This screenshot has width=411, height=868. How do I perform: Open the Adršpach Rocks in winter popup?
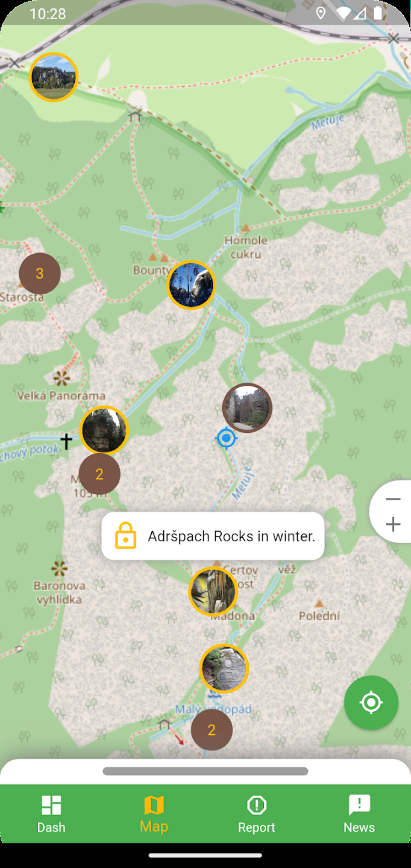coord(213,536)
